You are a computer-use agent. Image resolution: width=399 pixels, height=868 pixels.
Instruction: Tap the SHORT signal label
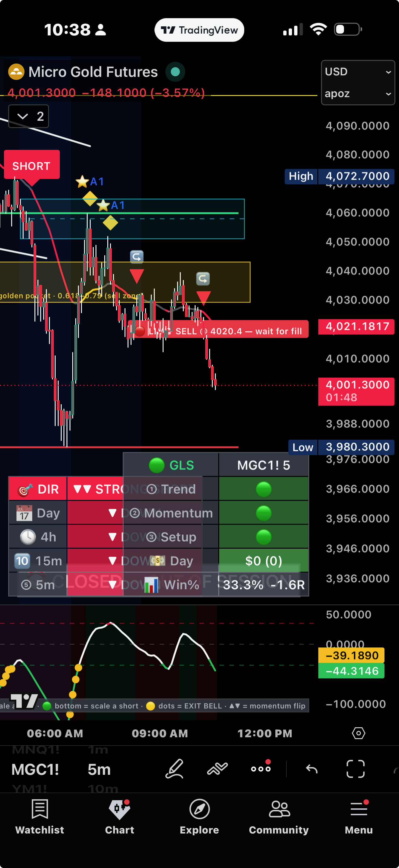coord(32,166)
